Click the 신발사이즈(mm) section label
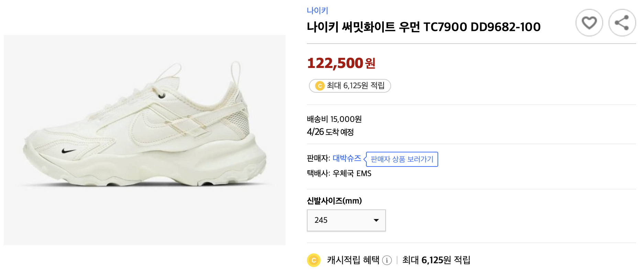The width and height of the screenshot is (644, 276). 334,201
